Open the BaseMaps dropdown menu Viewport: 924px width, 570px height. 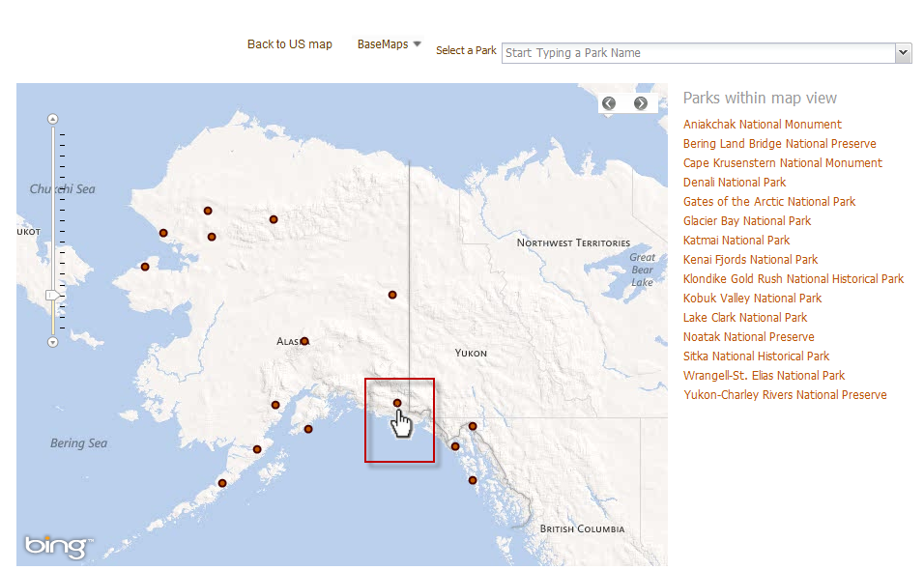click(389, 44)
